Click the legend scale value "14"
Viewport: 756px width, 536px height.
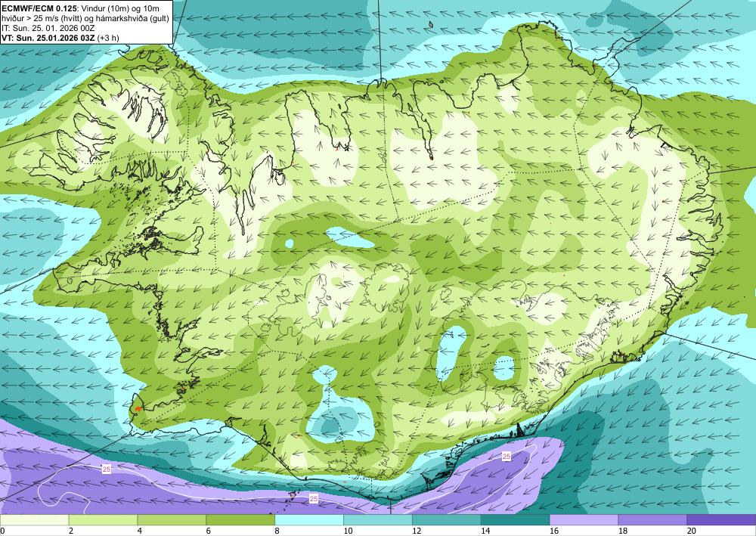point(485,531)
